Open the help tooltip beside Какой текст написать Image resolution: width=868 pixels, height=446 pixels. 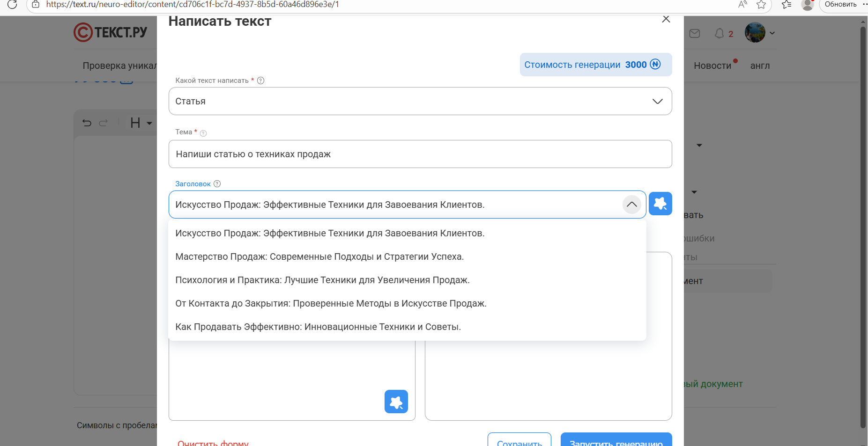260,80
